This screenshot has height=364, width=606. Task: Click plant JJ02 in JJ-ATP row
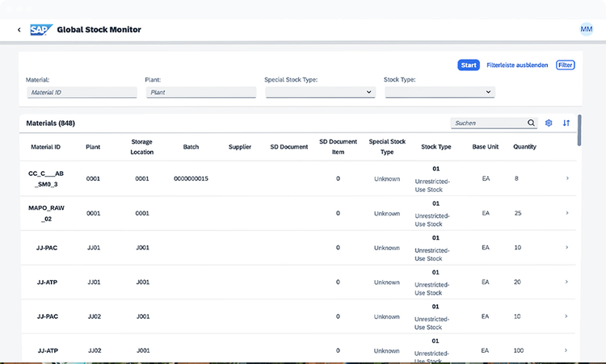pos(95,351)
